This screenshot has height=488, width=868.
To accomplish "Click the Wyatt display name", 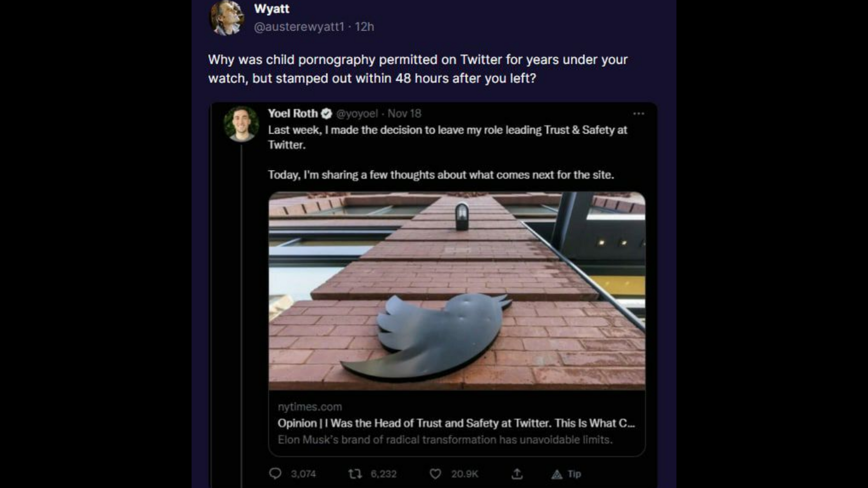I will [x=272, y=9].
